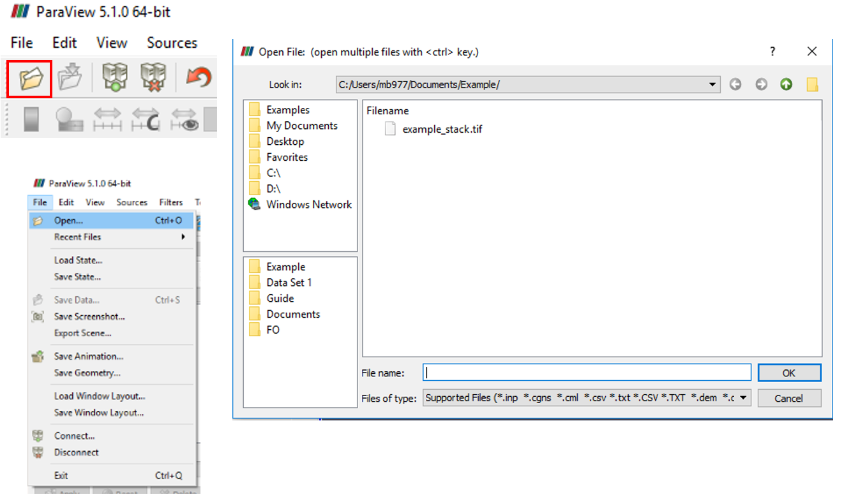Click the File name text field
The image size is (851, 504).
pos(587,373)
